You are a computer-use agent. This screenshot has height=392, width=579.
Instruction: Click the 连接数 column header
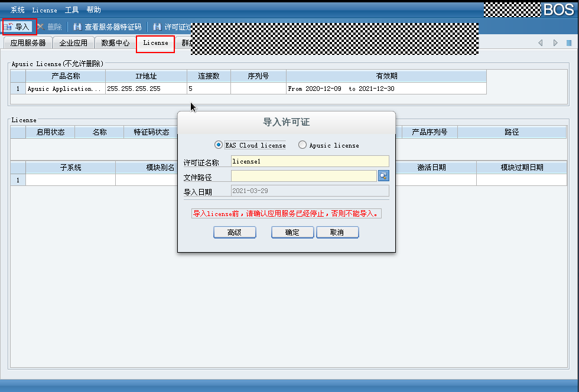pyautogui.click(x=209, y=76)
